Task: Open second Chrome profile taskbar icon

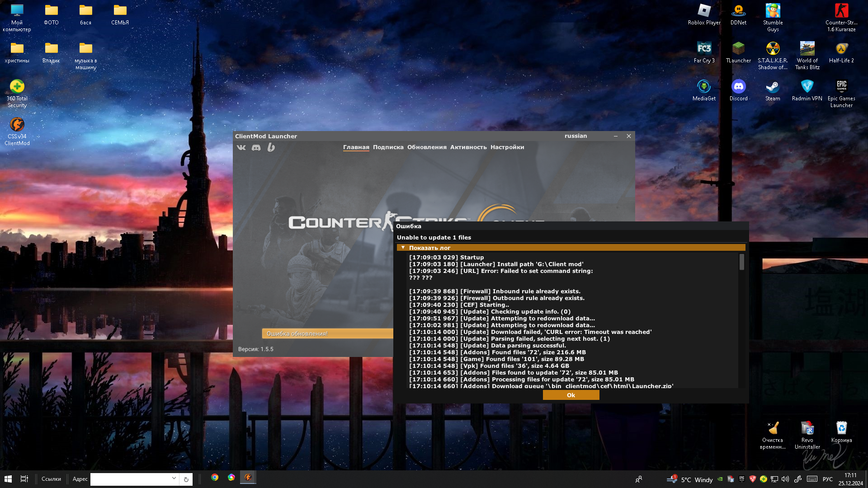Action: click(x=231, y=478)
